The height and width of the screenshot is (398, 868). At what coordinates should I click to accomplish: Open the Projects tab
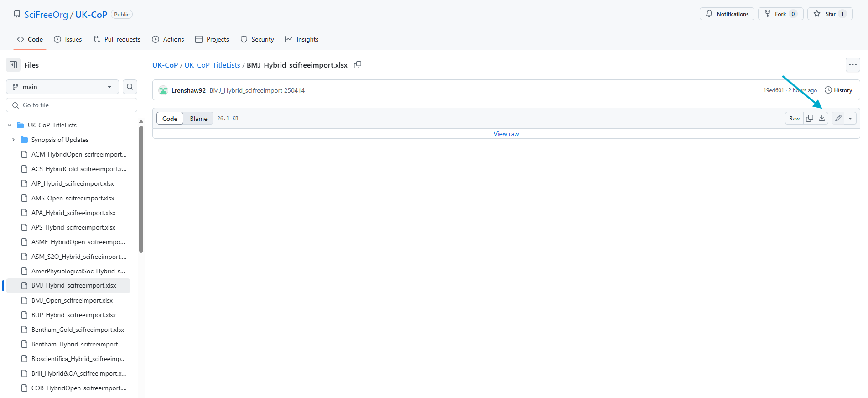[x=212, y=39]
